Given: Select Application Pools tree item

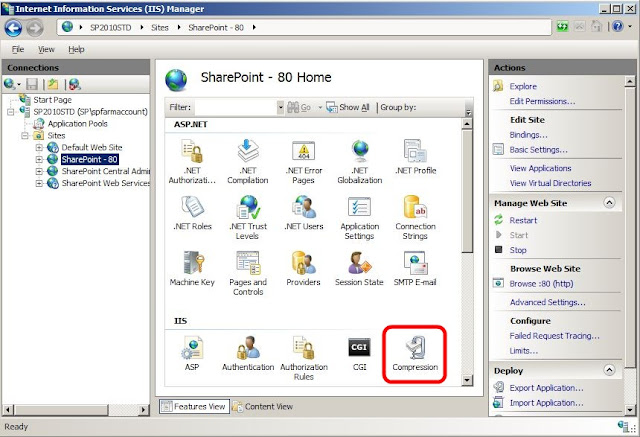Looking at the screenshot, I should click(x=77, y=124).
